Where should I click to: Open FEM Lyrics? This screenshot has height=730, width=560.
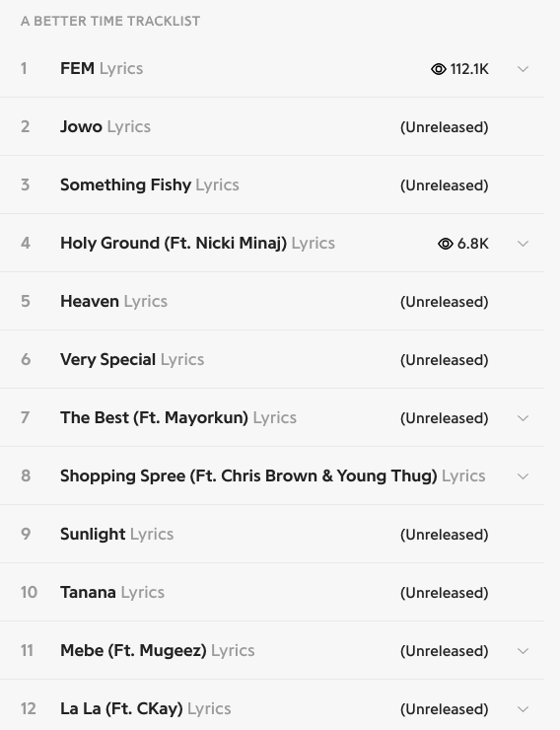[x=102, y=68]
